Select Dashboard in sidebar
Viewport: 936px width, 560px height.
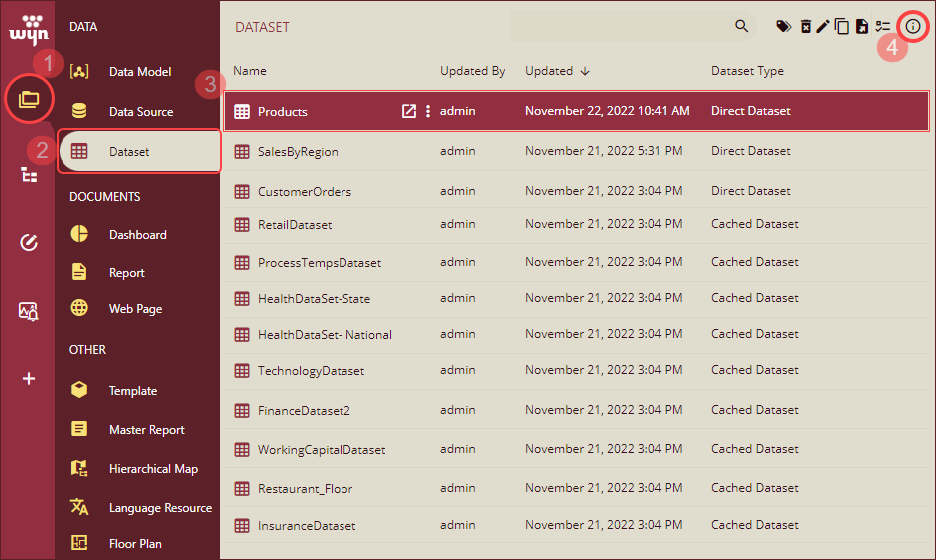click(x=138, y=235)
